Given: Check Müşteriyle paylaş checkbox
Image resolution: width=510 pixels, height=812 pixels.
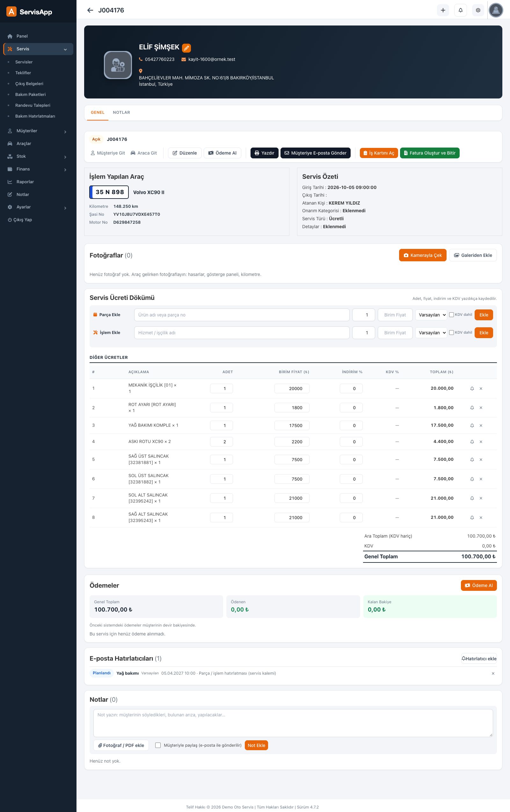Looking at the screenshot, I should coord(157,745).
